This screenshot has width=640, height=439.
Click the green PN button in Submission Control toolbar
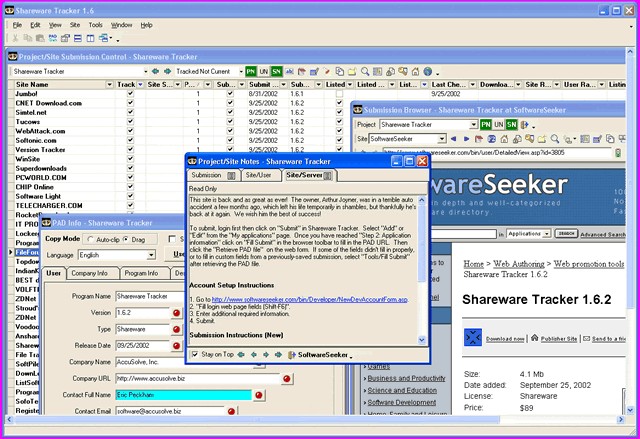tap(249, 72)
